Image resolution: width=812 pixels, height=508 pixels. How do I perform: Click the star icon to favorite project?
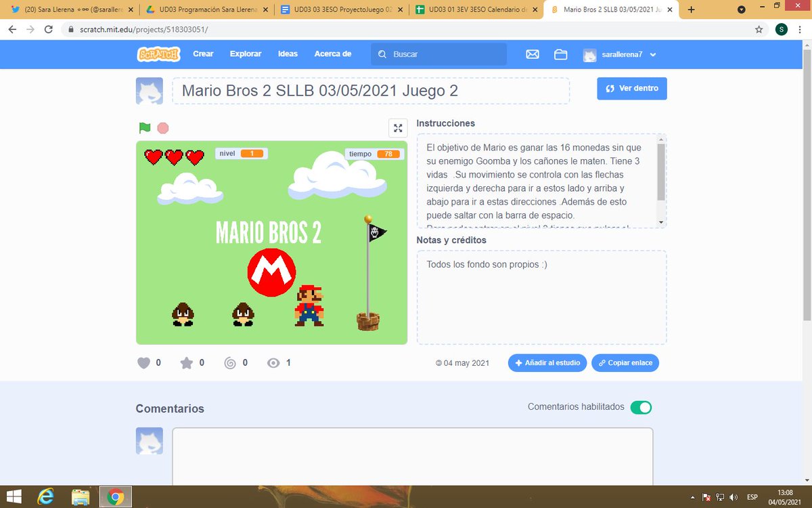187,363
